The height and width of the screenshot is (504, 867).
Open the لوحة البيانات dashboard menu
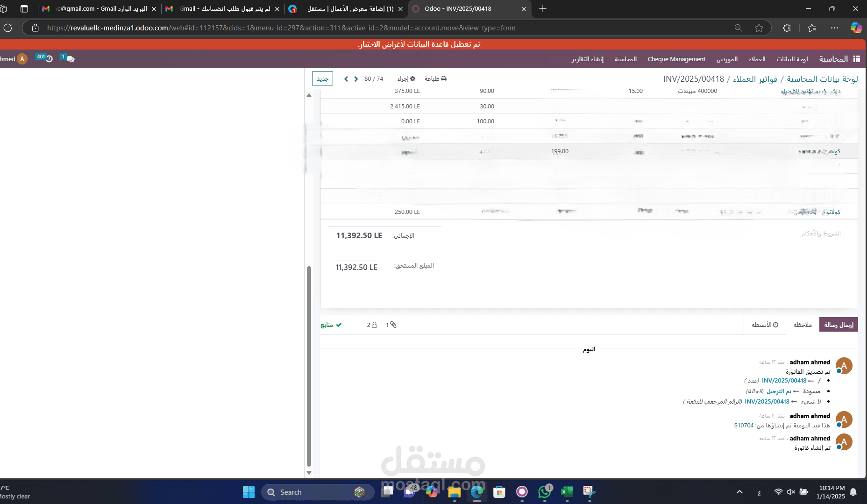[792, 59]
